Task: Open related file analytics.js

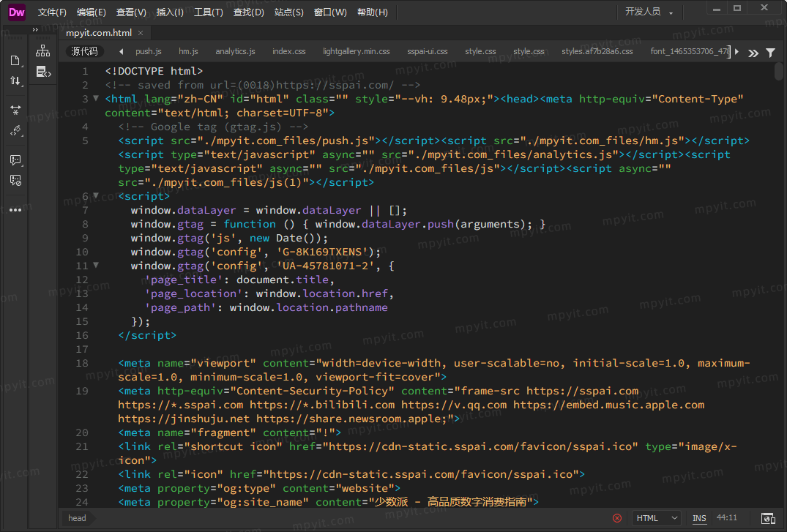Action: point(235,51)
